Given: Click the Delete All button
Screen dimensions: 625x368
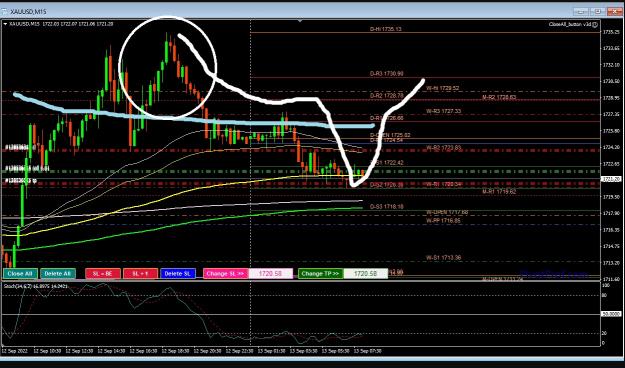Looking at the screenshot, I should (57, 274).
